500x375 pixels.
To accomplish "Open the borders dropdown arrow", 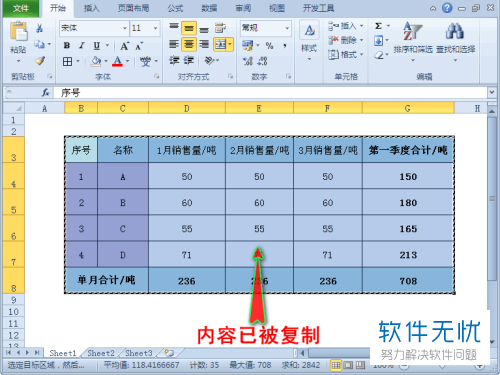I will 78,61.
